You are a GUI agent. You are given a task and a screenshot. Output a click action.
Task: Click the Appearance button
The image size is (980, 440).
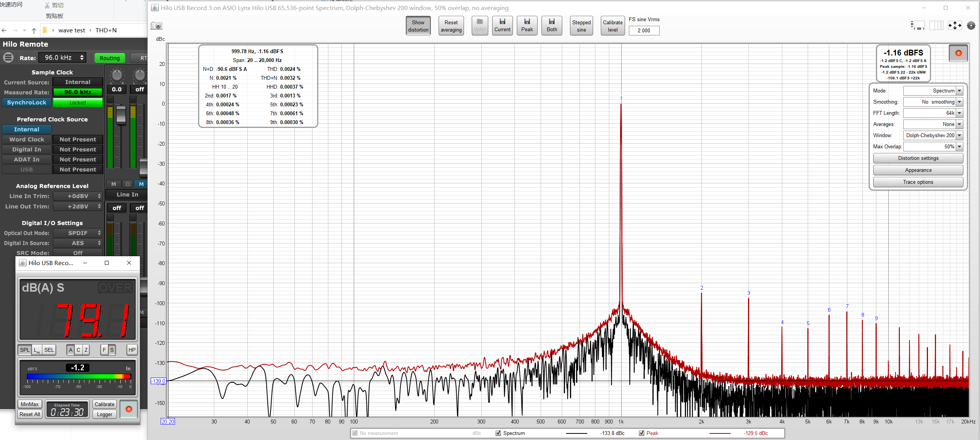click(x=918, y=170)
